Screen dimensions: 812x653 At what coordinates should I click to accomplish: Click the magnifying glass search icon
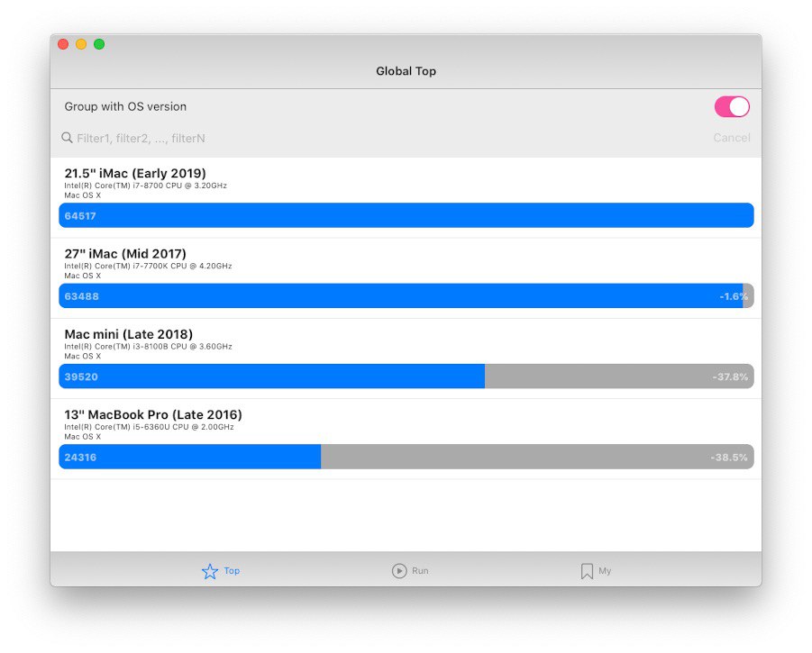tap(67, 138)
